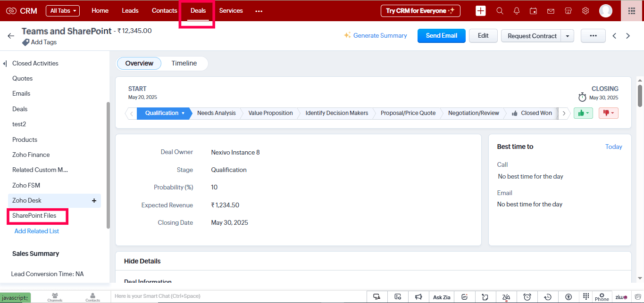Open the Zia notification icon

click(x=506, y=297)
